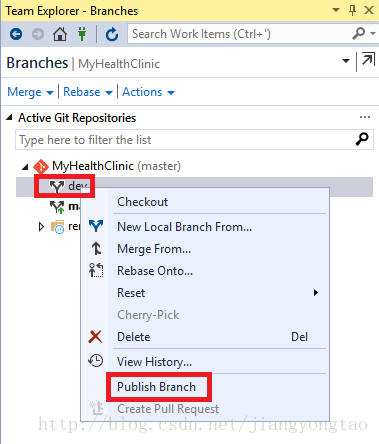379x444 pixels.
Task: Collapse the Active Git Repositories section
Action: coord(10,117)
